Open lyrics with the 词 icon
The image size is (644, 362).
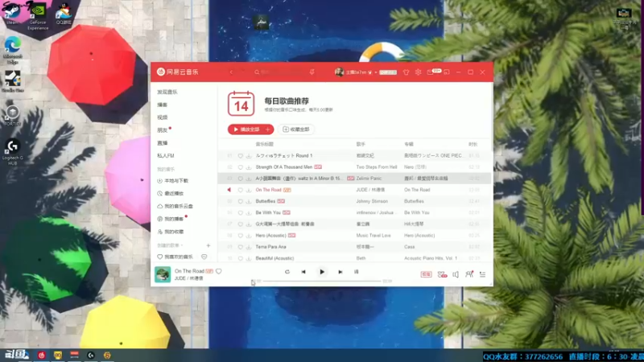[x=356, y=272]
